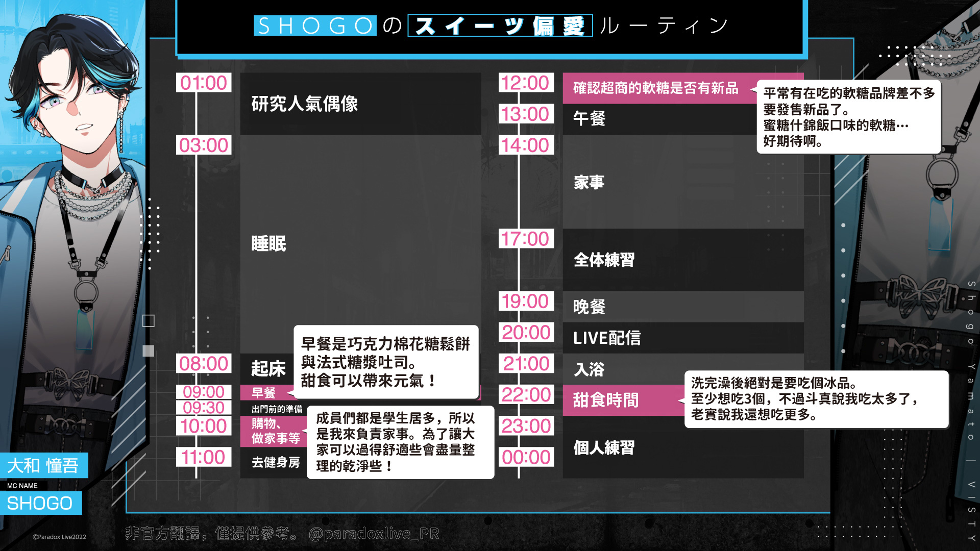This screenshot has height=551, width=980.
Task: Select the LIVE配信 schedule entry
Action: coord(683,338)
